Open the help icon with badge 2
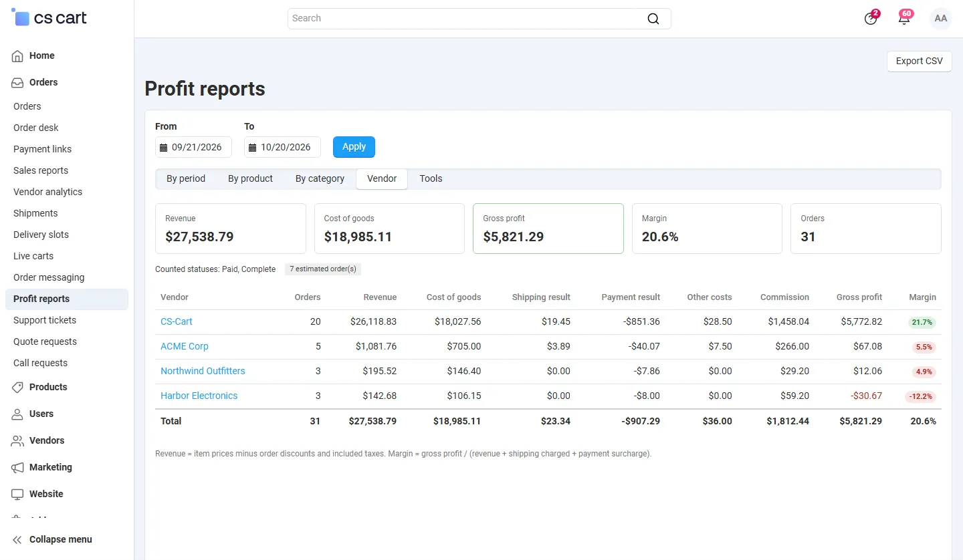963x560 pixels. click(871, 19)
